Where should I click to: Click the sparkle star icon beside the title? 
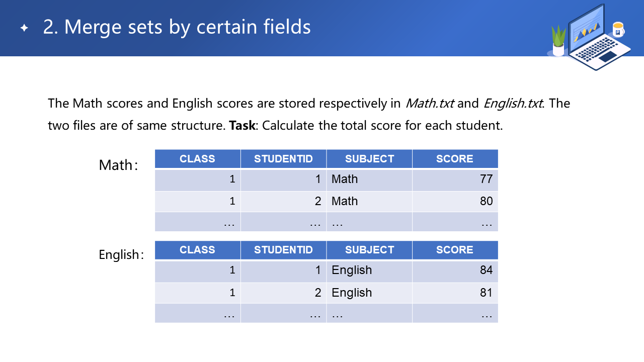point(24,28)
